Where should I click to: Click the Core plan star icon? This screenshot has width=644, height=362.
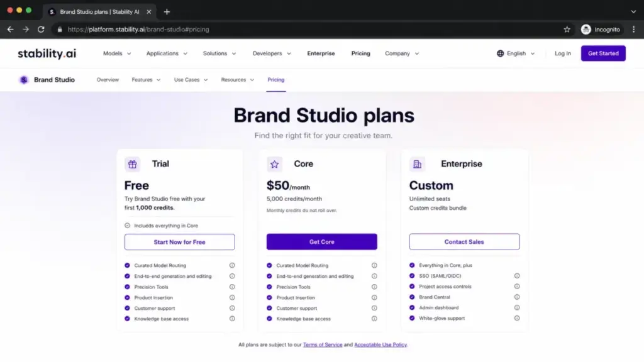pyautogui.click(x=274, y=164)
